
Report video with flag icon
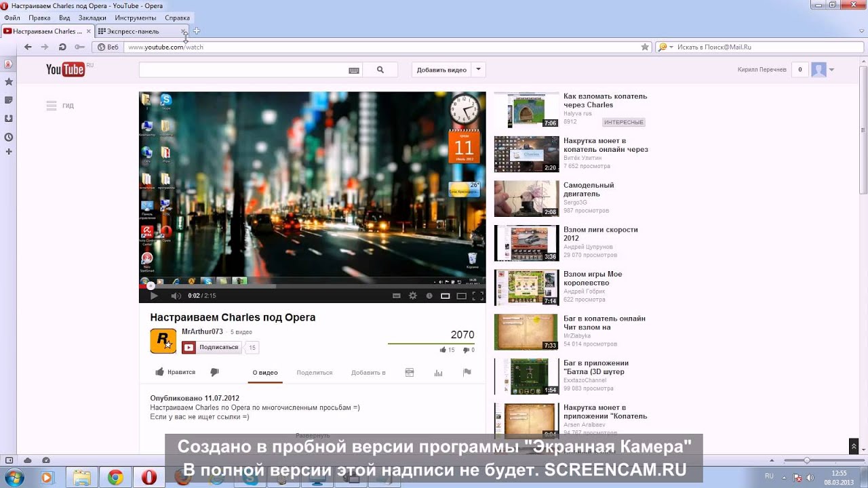pos(467,372)
